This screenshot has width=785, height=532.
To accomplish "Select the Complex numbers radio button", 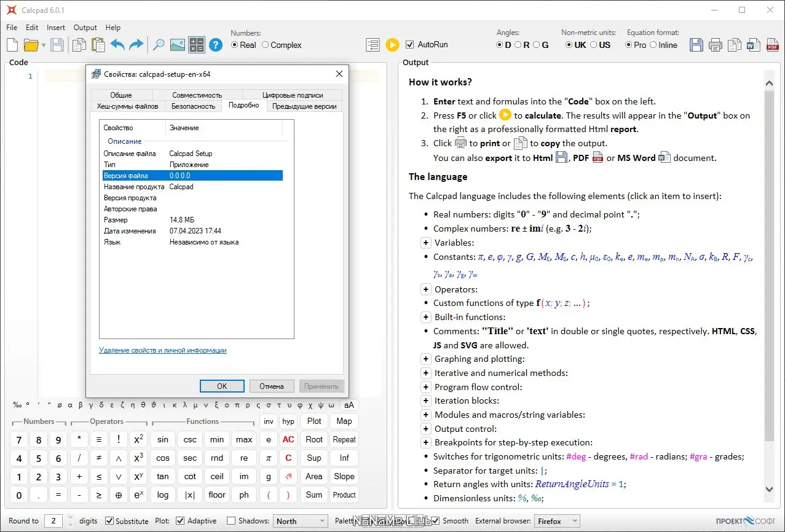I will pyautogui.click(x=266, y=45).
